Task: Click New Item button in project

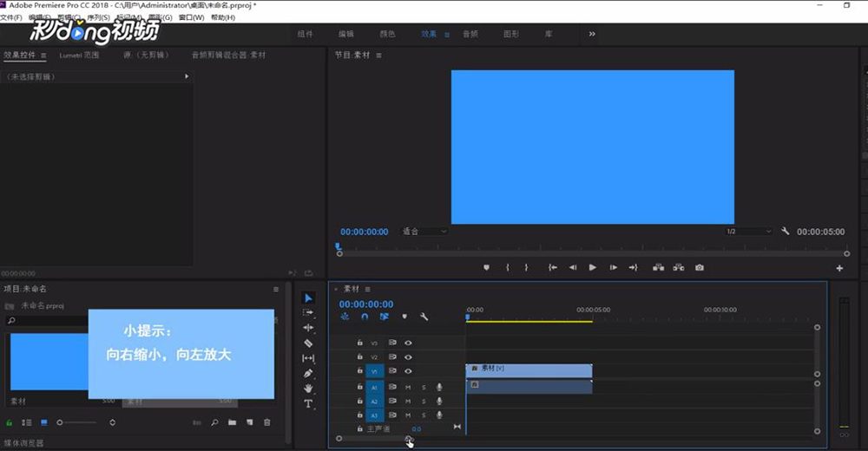Action: (x=250, y=422)
